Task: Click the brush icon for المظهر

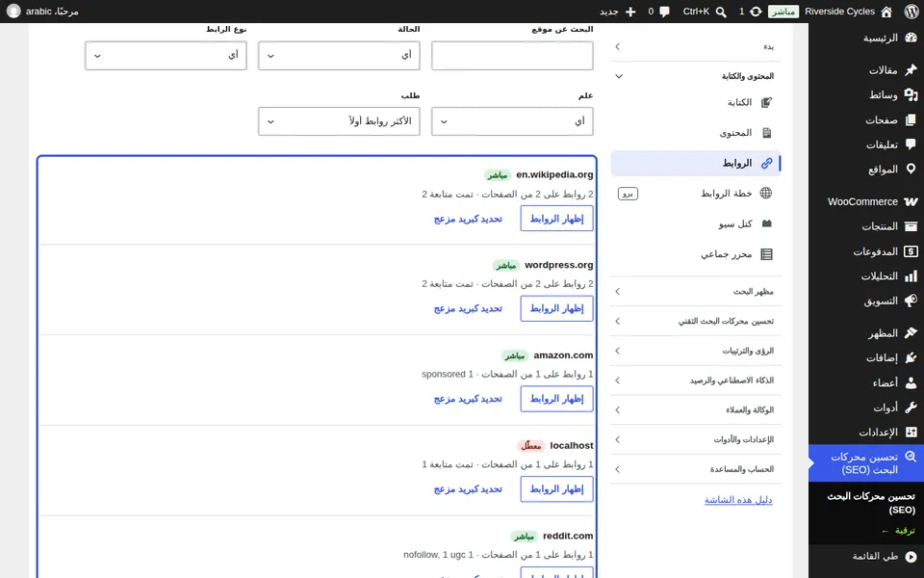Action: click(x=911, y=333)
